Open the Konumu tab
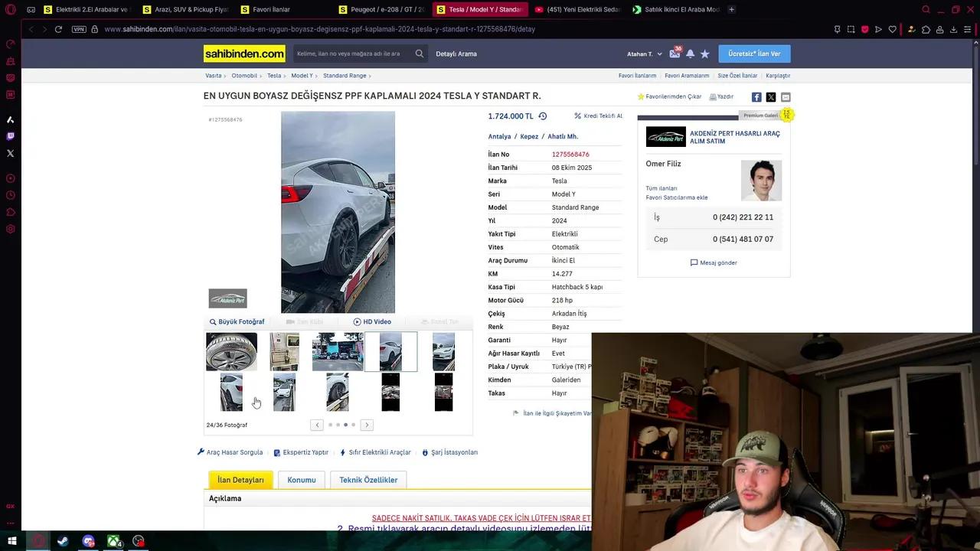The image size is (980, 551). [302, 480]
